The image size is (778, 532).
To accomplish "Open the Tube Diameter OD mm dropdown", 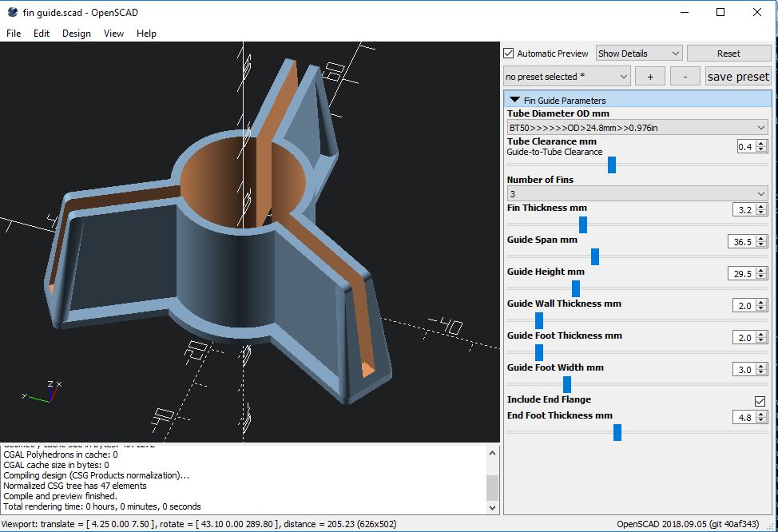I will click(637, 128).
